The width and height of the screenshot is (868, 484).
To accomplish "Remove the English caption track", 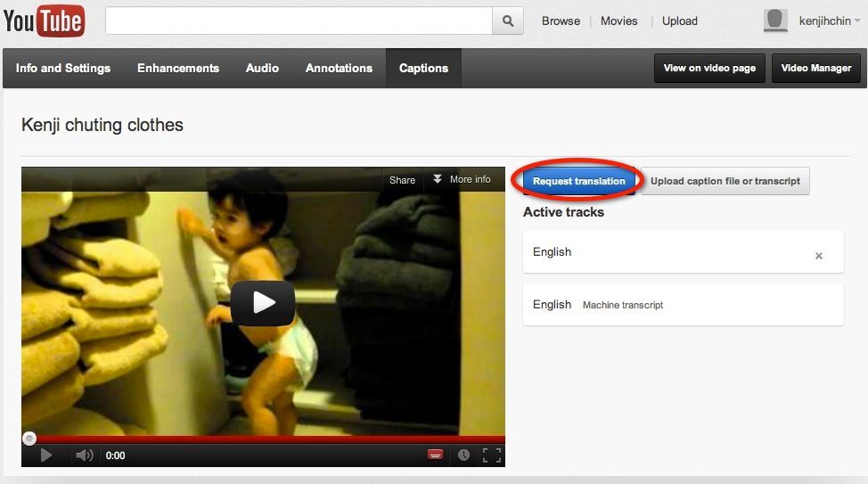I will point(818,256).
